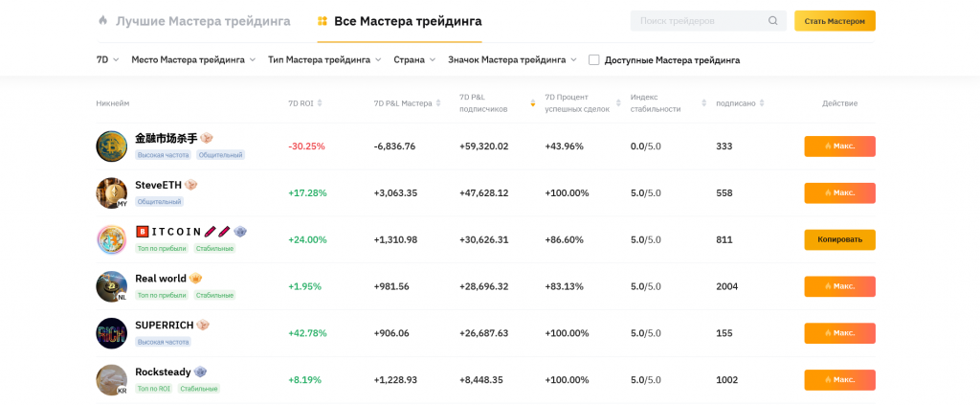This screenshot has width=980, height=405.
Task: Click the grid icon beside Все Мастера трейдинга
Action: tap(323, 21)
